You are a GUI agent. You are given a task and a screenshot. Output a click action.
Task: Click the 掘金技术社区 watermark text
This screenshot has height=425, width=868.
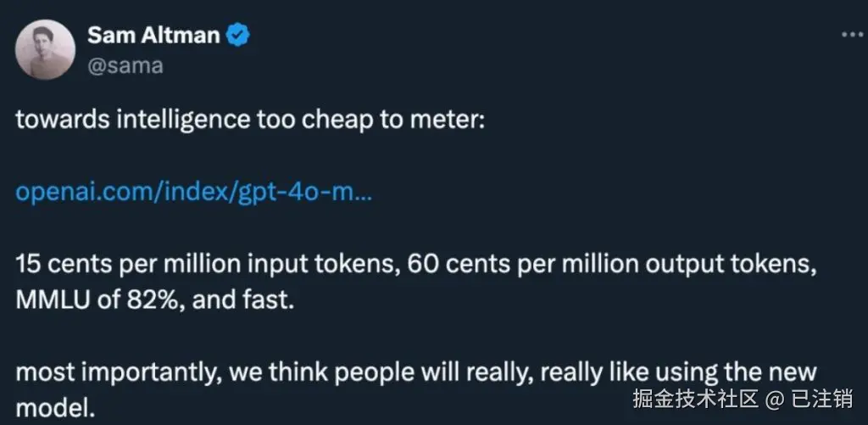(693, 398)
